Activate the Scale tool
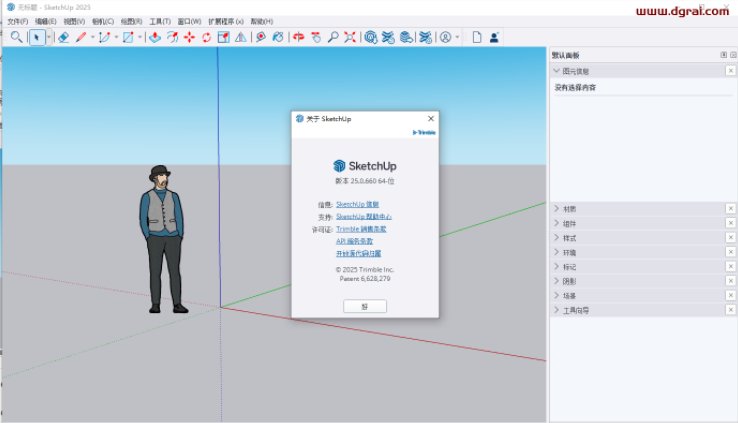Screen dimensions: 738x423 coord(224,37)
